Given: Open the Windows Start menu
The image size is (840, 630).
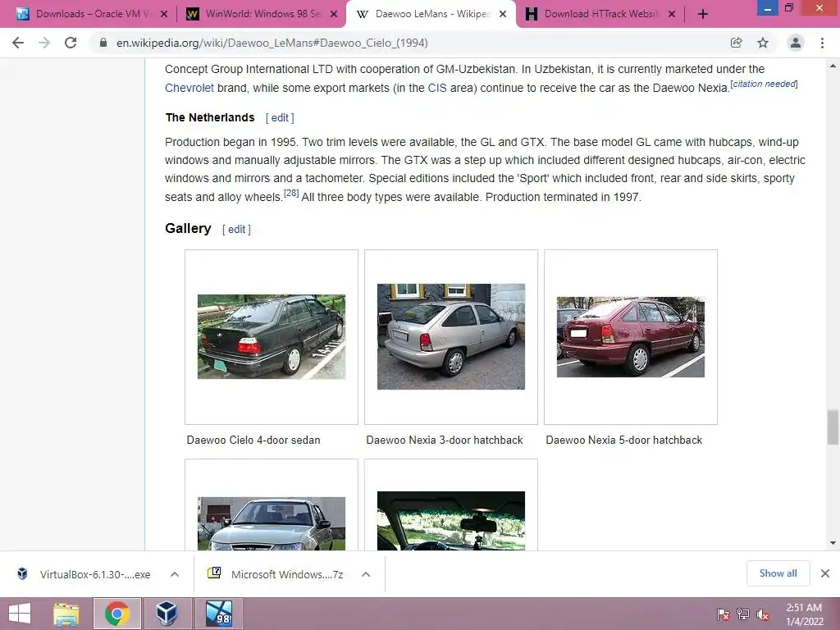Looking at the screenshot, I should pyautogui.click(x=21, y=614).
